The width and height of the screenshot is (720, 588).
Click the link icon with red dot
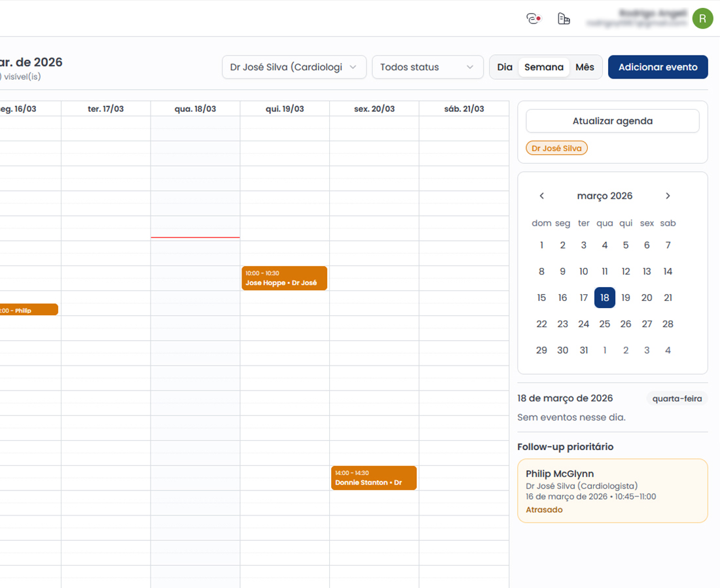pyautogui.click(x=534, y=19)
